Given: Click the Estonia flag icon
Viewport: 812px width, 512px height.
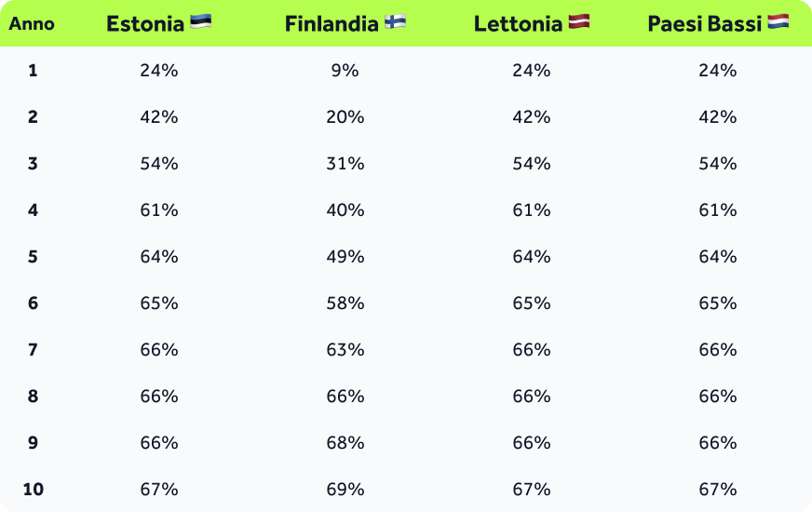Looking at the screenshot, I should [200, 22].
